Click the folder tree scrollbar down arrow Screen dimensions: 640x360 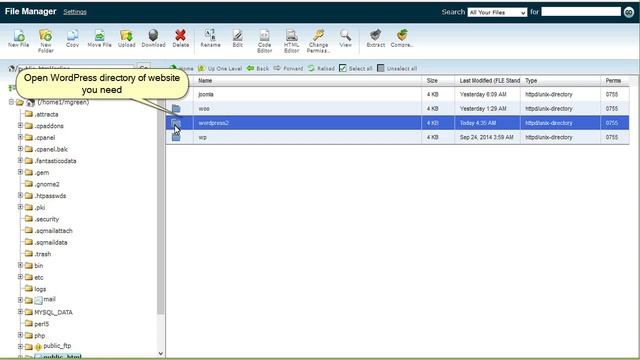pos(161,353)
